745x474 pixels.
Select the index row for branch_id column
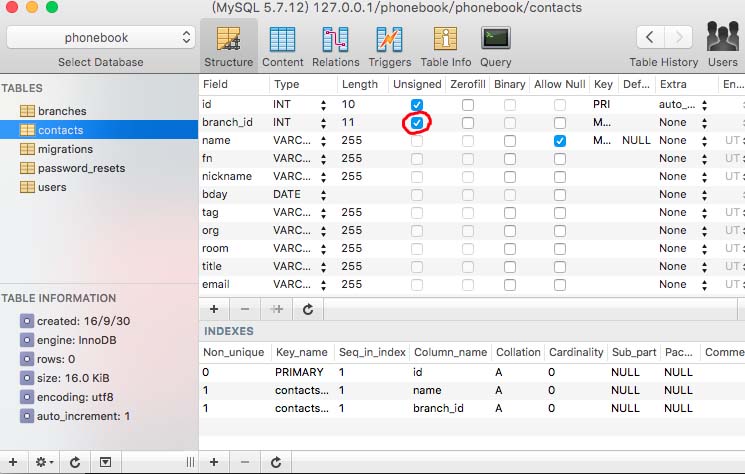[472, 408]
